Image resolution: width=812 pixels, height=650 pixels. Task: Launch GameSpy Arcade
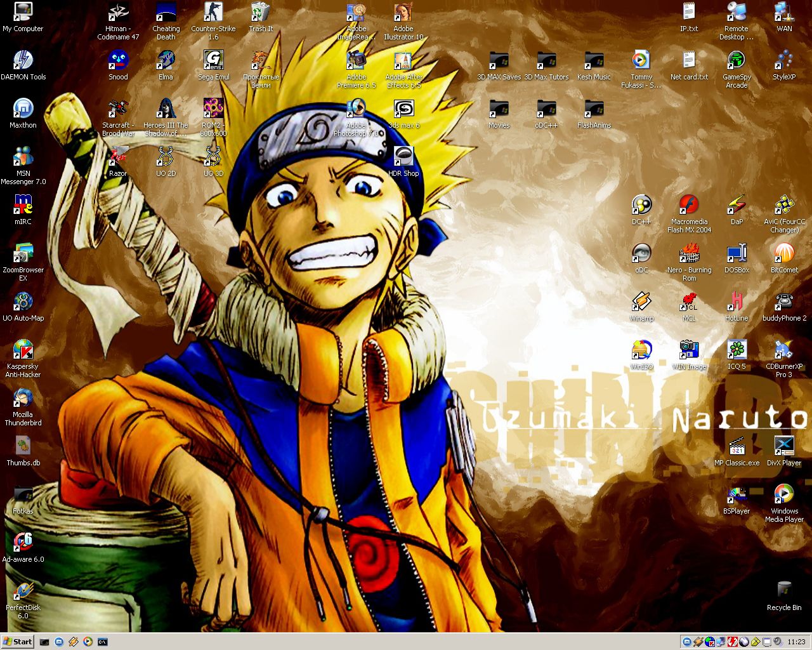(x=737, y=69)
